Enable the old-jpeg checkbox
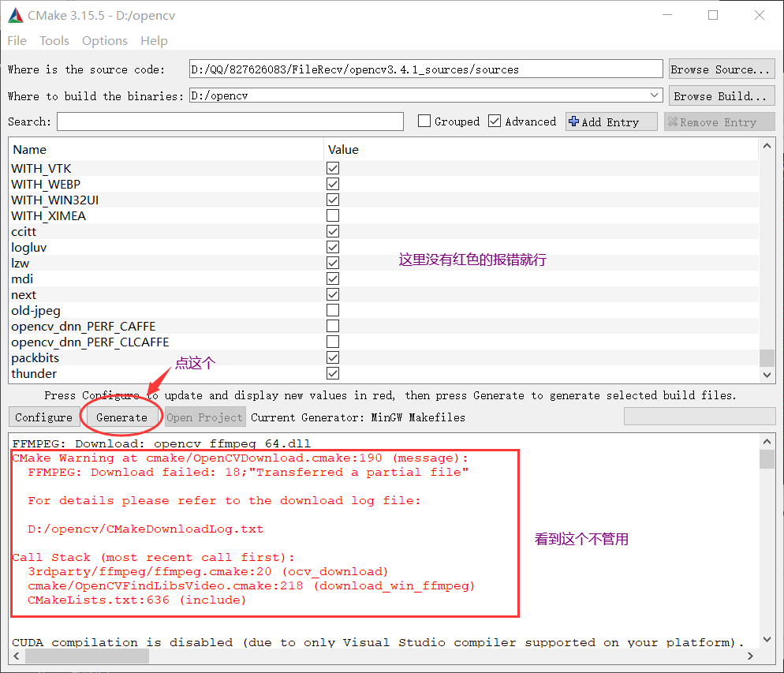This screenshot has width=784, height=673. coord(333,310)
